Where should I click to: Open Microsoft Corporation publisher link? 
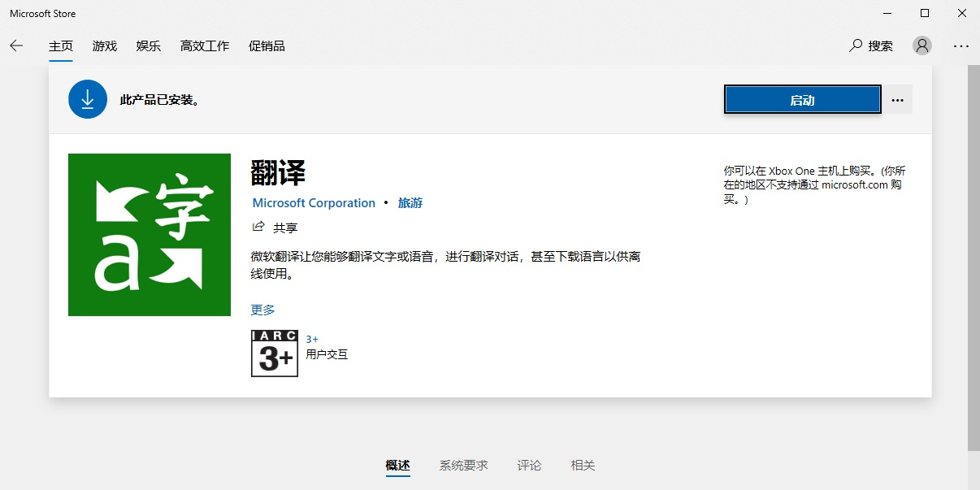coord(314,203)
